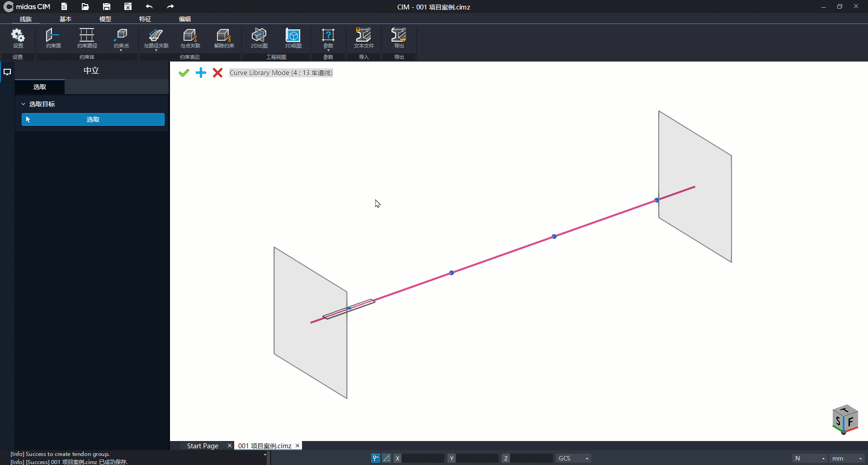Expand the 与路径关联 dropdown arrow
Viewport: 868px width, 465px height.
156,50
